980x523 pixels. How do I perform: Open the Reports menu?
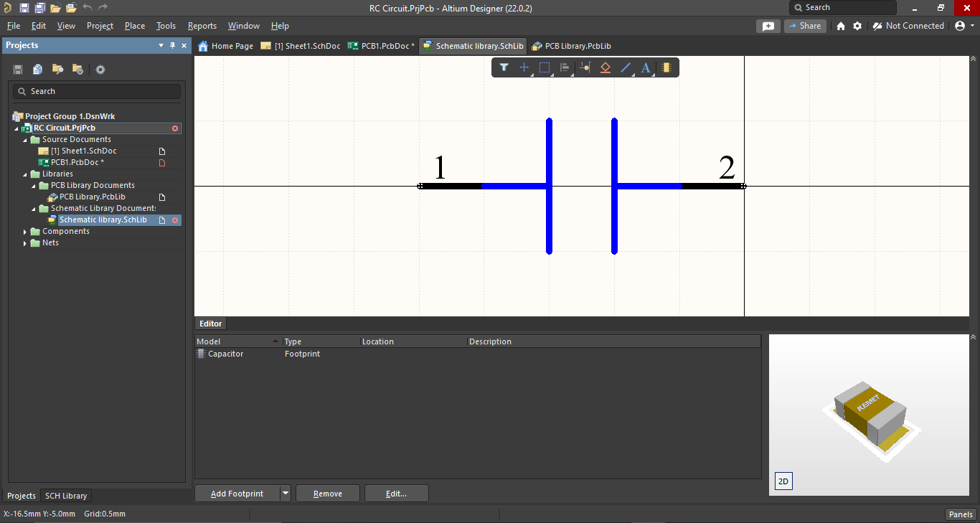(x=202, y=26)
